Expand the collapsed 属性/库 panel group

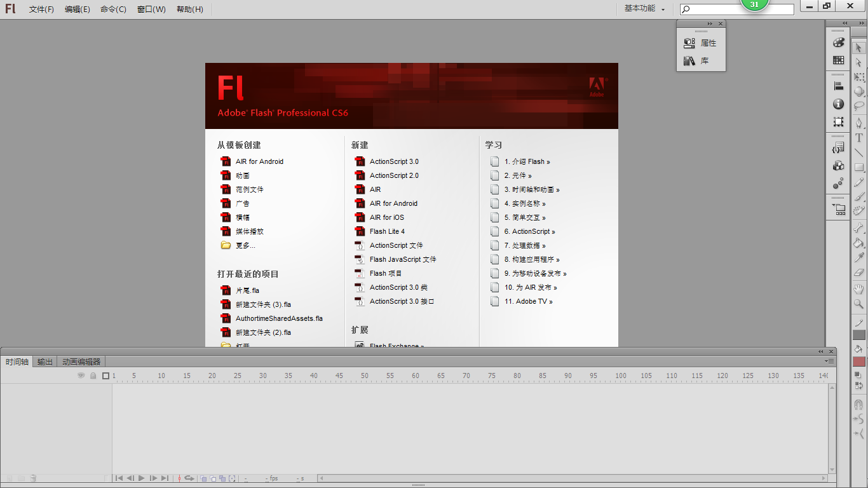(x=710, y=24)
